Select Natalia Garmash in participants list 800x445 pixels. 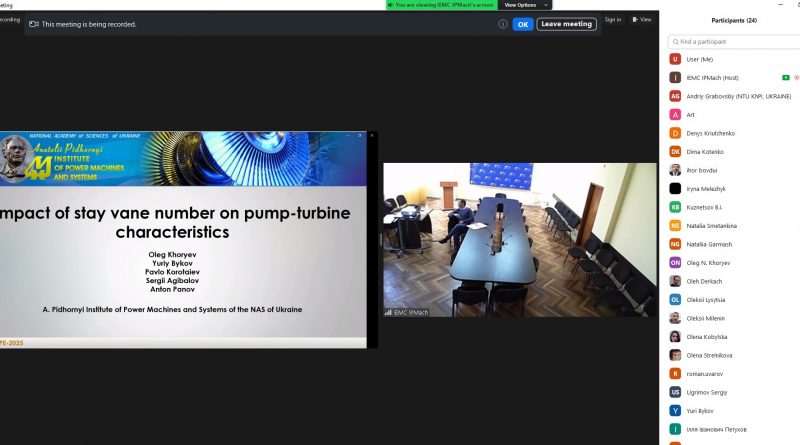(708, 244)
